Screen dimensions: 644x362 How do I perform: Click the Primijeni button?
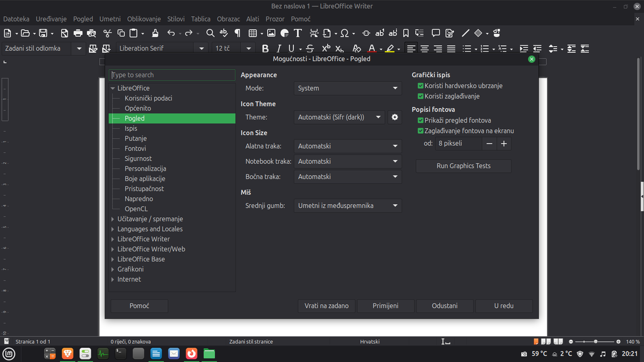pos(385,306)
